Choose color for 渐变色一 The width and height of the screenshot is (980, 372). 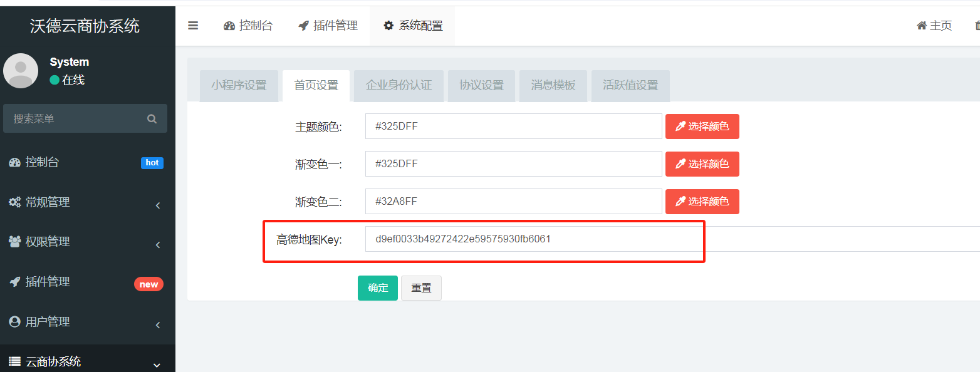(x=702, y=164)
